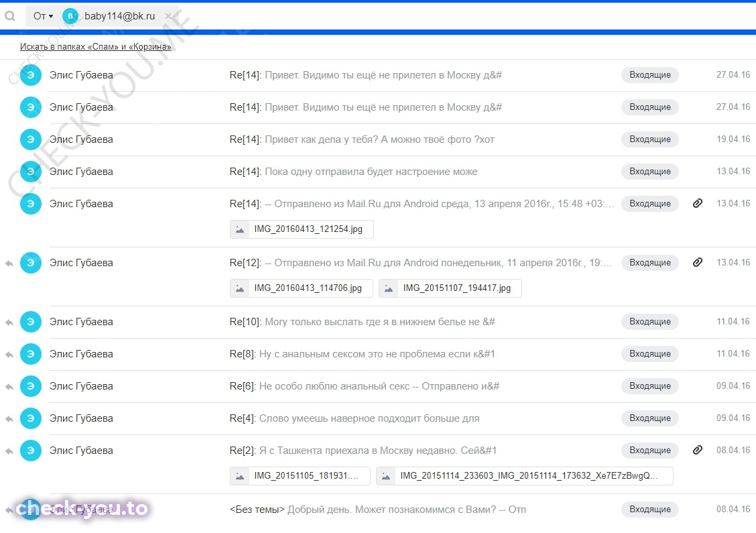Click replied arrow icon on Re[6] row
The width and height of the screenshot is (756, 533).
tap(9, 387)
